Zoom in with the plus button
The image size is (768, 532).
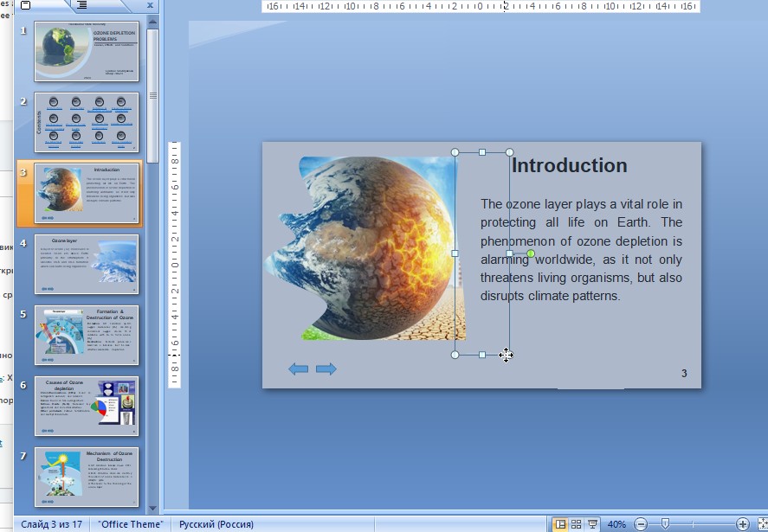(x=743, y=524)
